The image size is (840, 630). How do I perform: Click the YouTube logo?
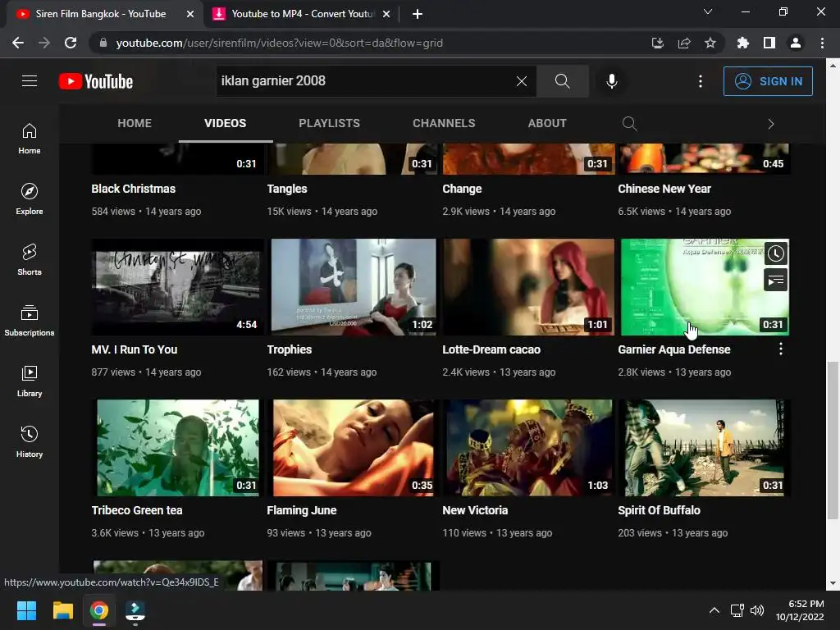point(96,81)
